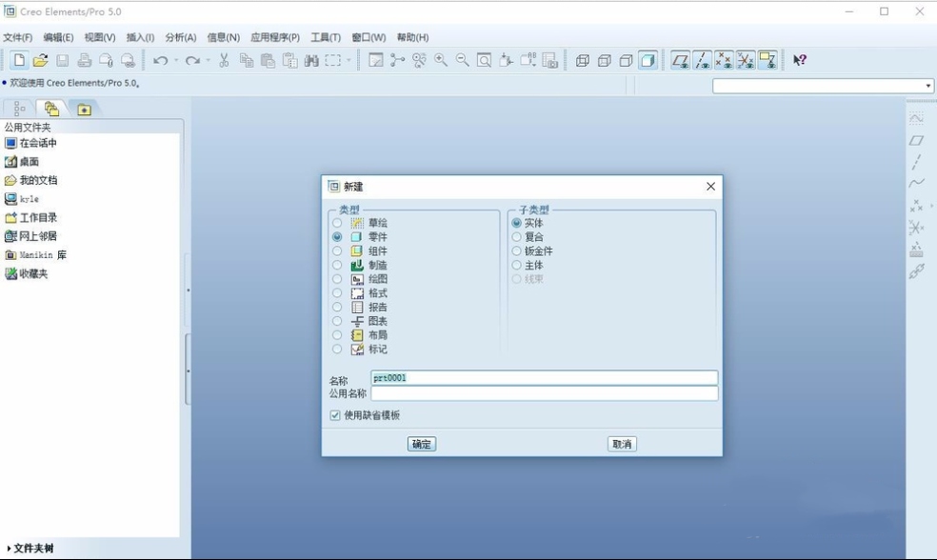Open the 文件(F) menu
Screen dimensions: 937x560
click(18, 37)
